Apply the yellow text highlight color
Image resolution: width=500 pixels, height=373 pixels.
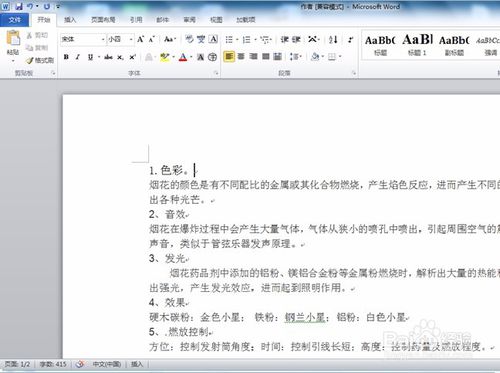pos(165,57)
